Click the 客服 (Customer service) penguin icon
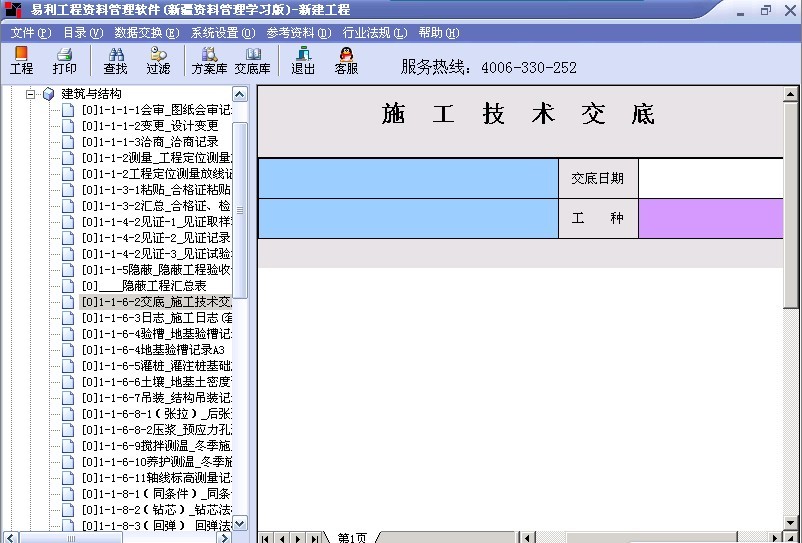This screenshot has height=543, width=802. pyautogui.click(x=346, y=61)
